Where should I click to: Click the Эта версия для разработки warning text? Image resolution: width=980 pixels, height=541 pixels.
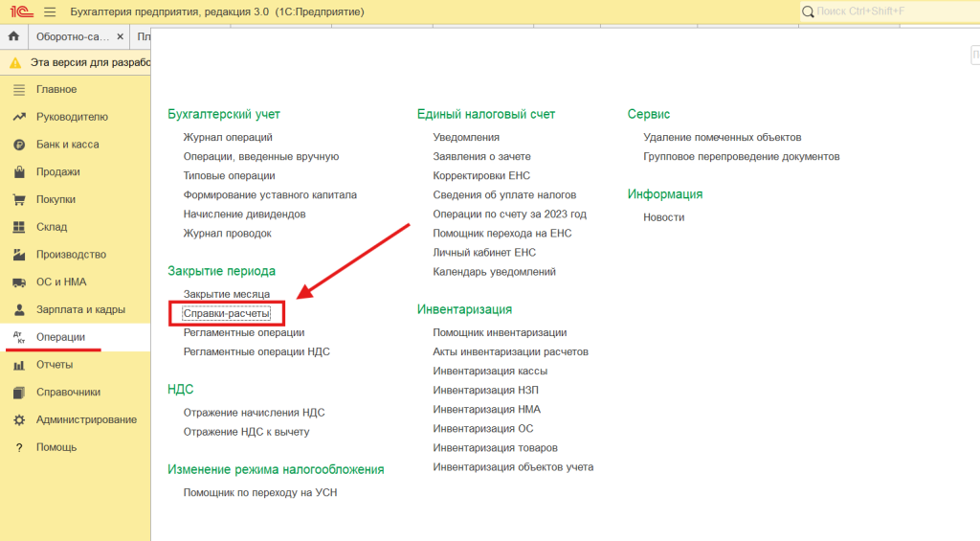(x=90, y=62)
